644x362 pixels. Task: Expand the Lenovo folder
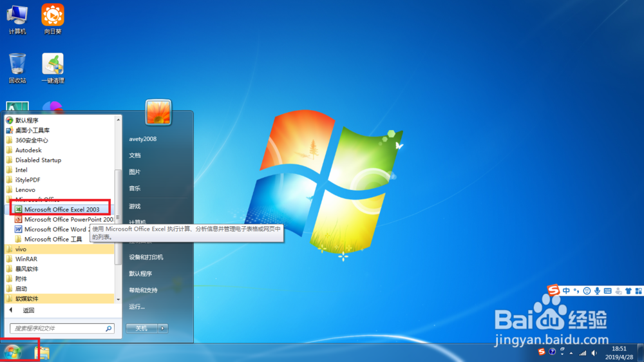click(59, 189)
